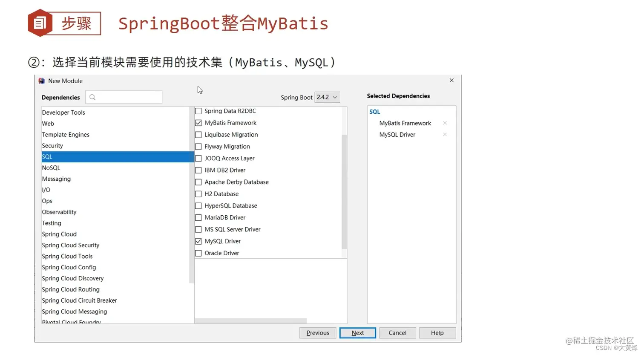Choose Spring Cloud Circuit Breaker category
This screenshot has width=644, height=355.
115,301
